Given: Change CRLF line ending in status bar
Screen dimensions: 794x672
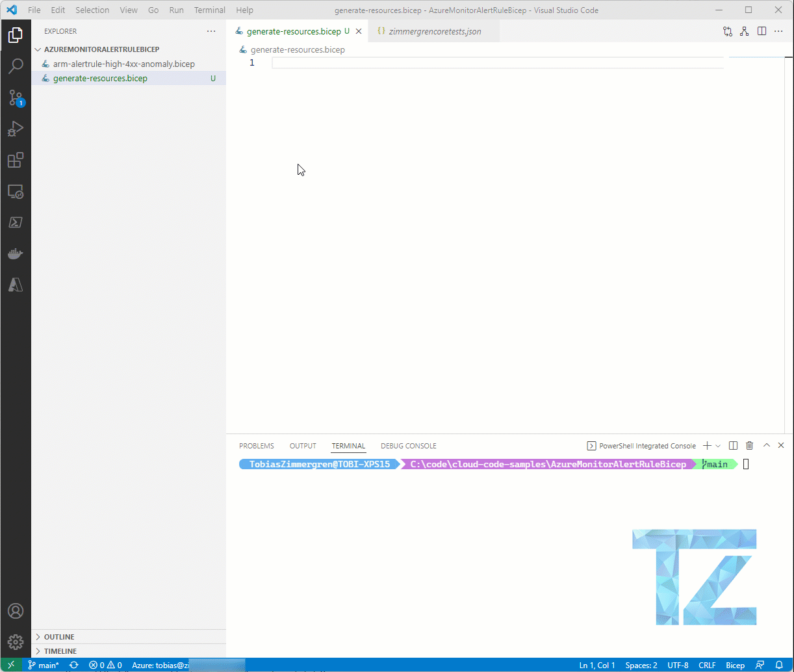Looking at the screenshot, I should point(707,665).
